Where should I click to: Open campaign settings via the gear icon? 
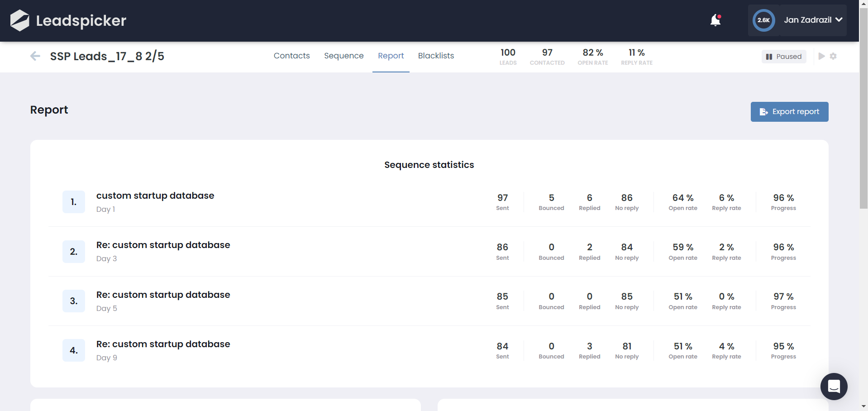[834, 56]
